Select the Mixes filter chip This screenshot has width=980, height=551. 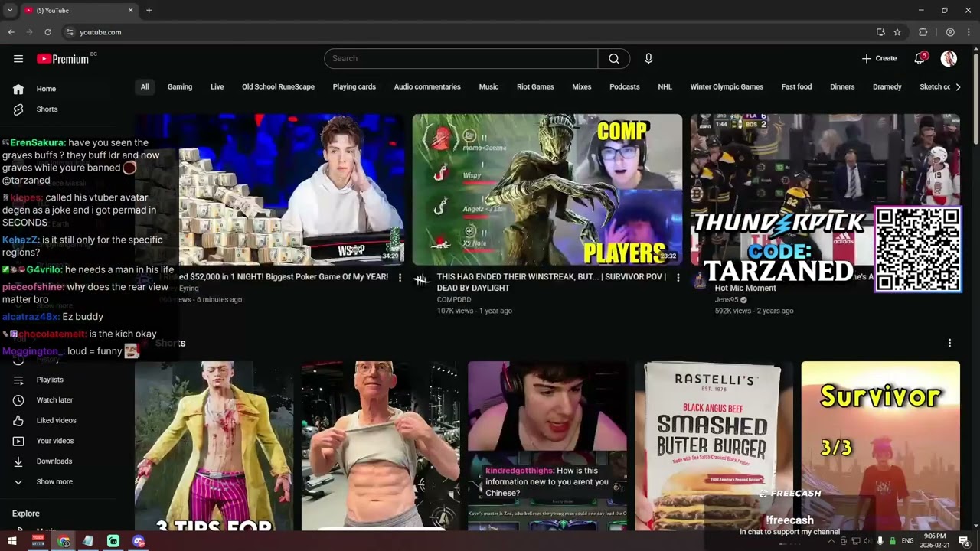coord(582,87)
